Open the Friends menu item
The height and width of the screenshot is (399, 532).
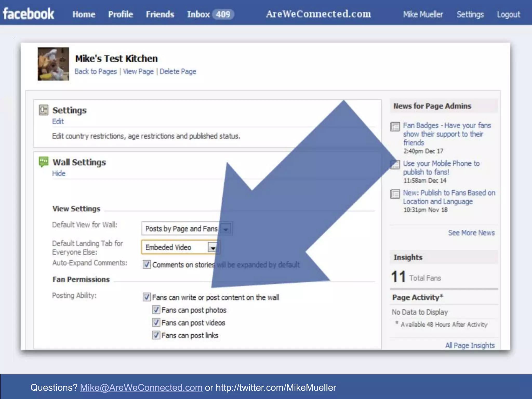pyautogui.click(x=160, y=14)
